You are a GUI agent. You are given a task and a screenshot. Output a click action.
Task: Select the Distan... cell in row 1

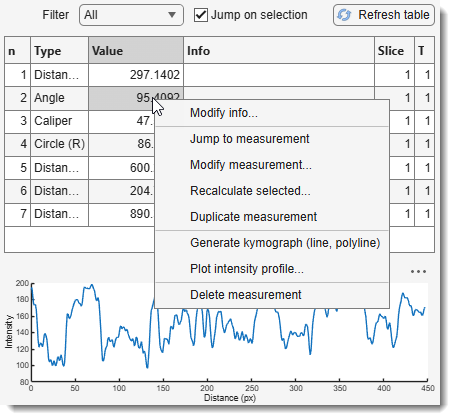pyautogui.click(x=60, y=75)
